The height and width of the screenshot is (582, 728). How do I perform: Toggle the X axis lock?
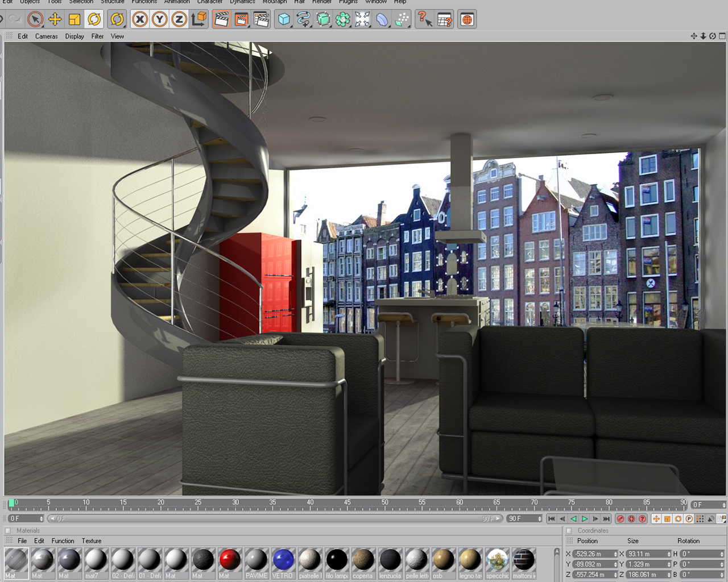[140, 19]
